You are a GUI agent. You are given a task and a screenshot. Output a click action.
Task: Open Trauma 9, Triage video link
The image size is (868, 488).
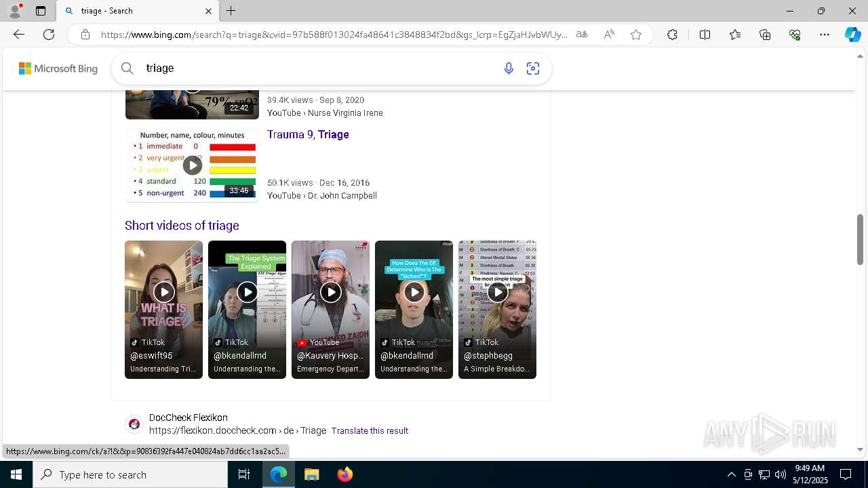coord(308,134)
